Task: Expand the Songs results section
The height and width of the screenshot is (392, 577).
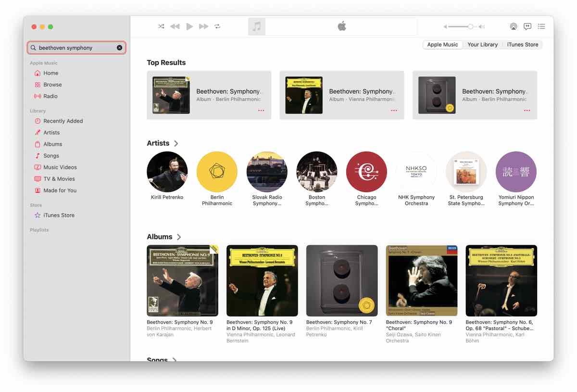Action: [174, 360]
